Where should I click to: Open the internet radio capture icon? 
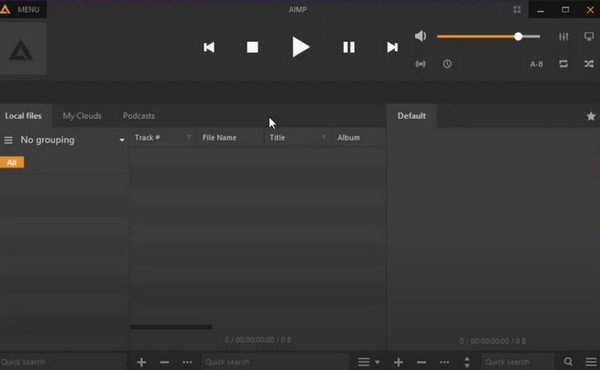420,64
